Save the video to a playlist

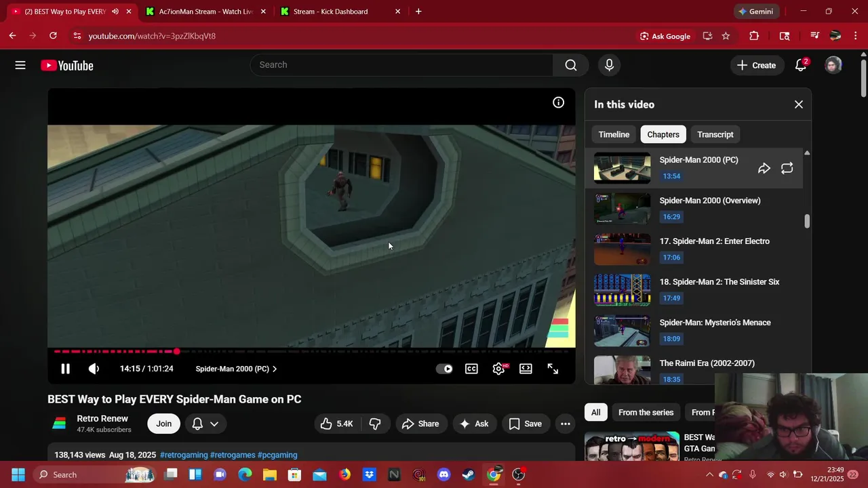[x=526, y=424]
